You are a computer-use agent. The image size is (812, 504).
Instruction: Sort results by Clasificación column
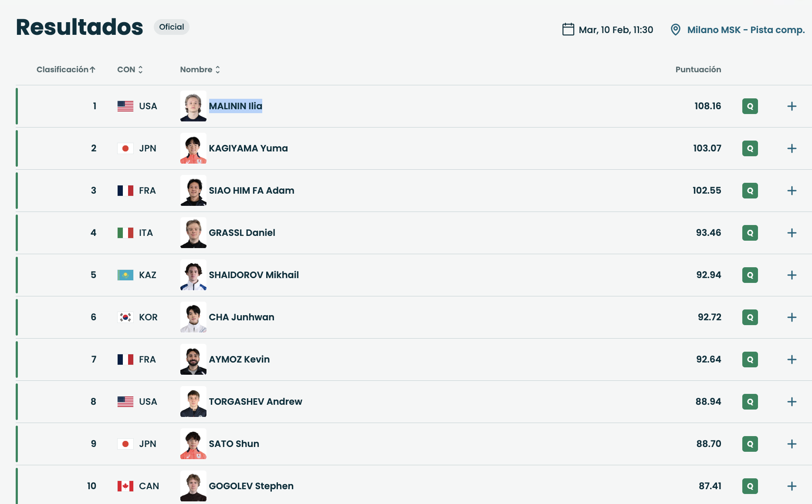coord(66,70)
